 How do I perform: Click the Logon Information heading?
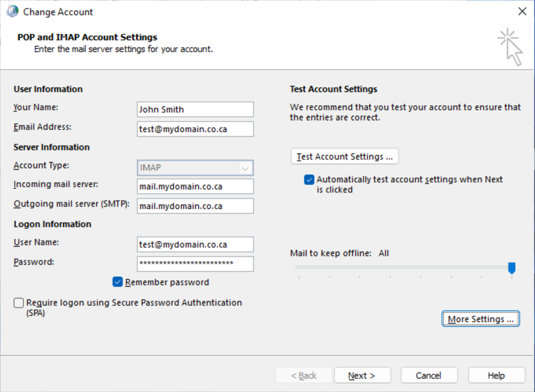(52, 224)
